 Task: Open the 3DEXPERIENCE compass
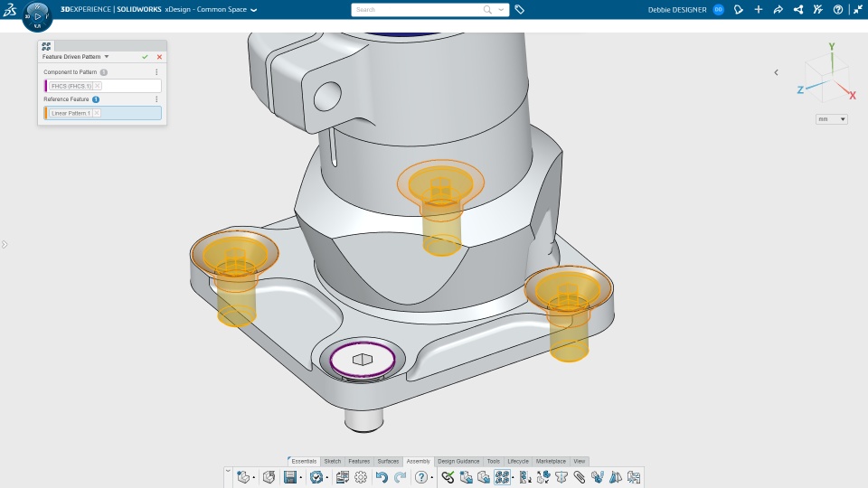tap(37, 16)
